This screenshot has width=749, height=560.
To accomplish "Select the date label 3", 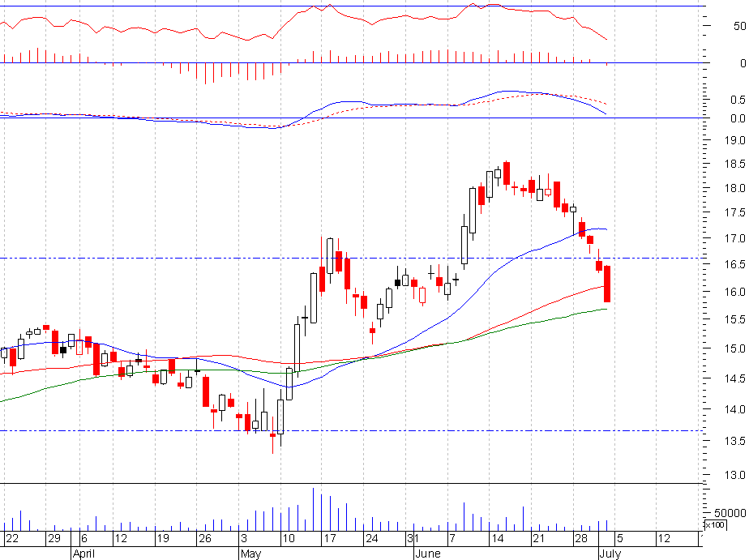I will tap(244, 538).
